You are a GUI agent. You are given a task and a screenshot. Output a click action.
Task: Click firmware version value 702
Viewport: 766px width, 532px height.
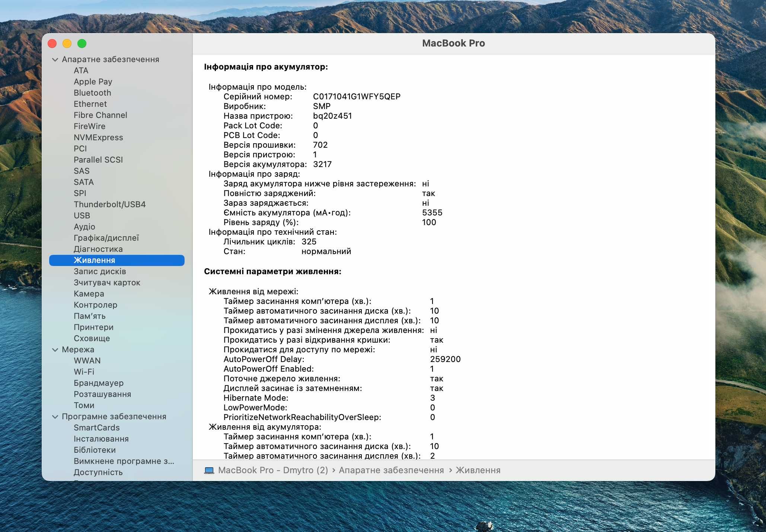point(320,145)
